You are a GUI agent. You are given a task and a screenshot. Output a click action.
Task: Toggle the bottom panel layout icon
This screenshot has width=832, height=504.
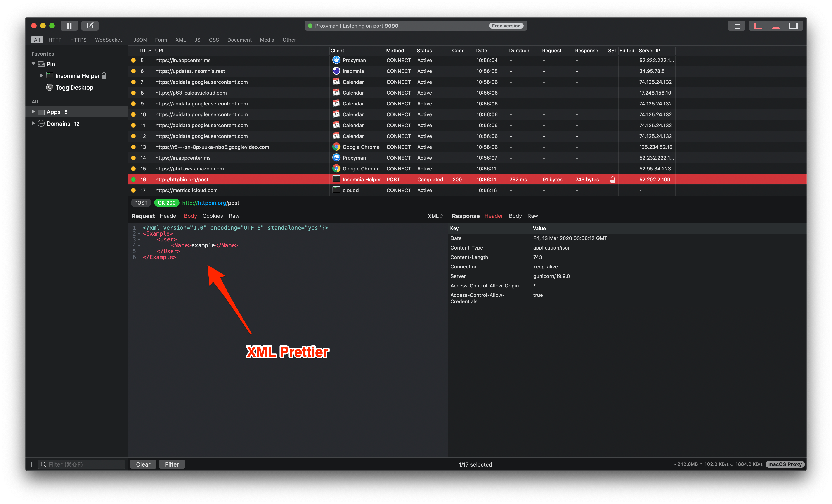click(x=776, y=26)
